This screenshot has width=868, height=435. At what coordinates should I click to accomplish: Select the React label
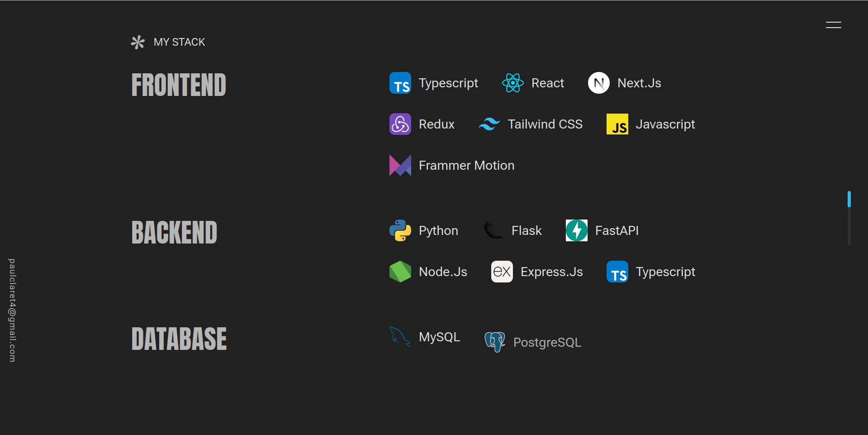coord(548,83)
